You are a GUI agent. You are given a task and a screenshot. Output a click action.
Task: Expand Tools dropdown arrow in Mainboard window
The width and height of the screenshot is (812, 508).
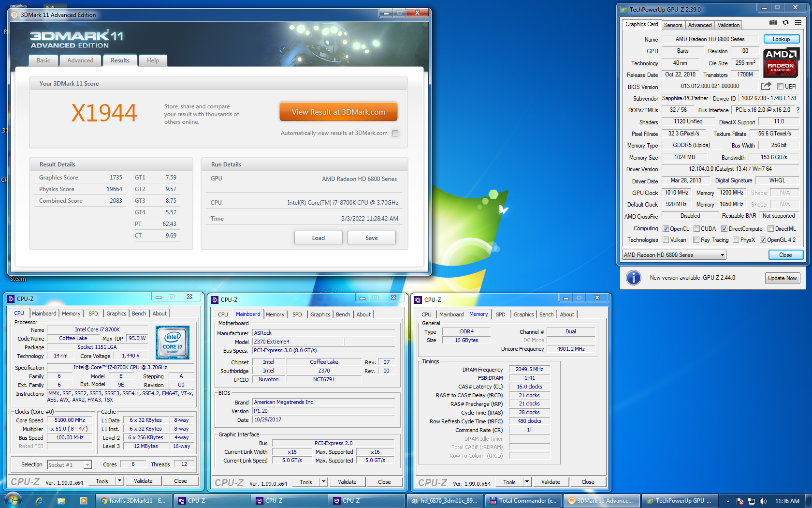(x=323, y=482)
